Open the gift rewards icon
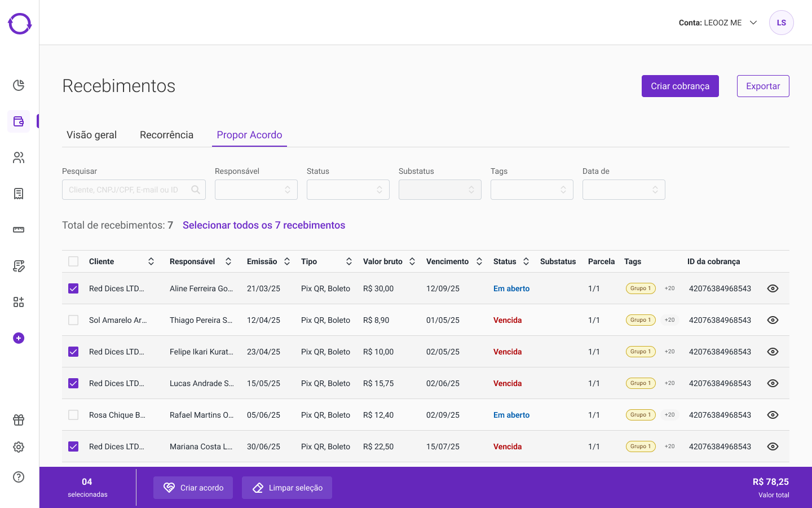This screenshot has width=812, height=508. click(19, 420)
